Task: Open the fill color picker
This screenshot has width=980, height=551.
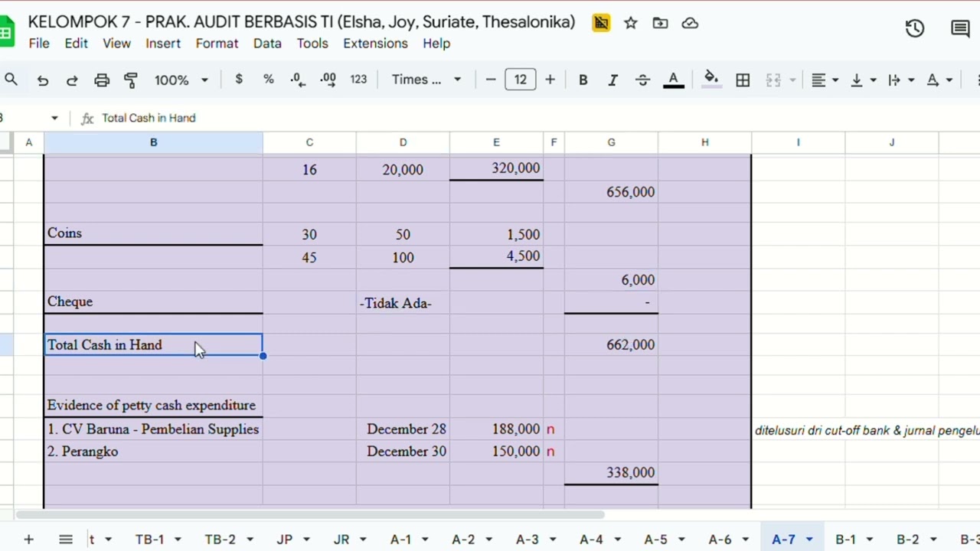Action: (x=711, y=80)
